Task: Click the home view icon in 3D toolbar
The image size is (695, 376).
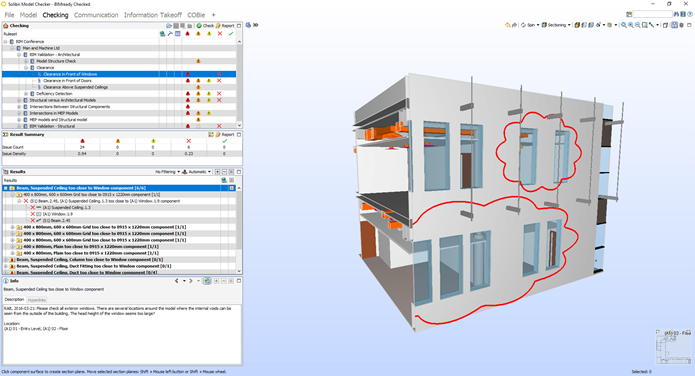Action: [508, 25]
